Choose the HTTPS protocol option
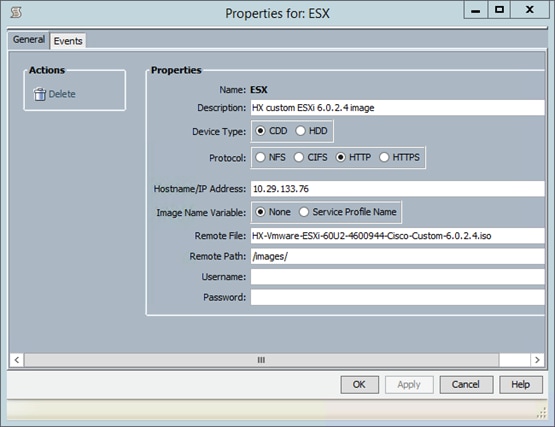 pyautogui.click(x=384, y=157)
